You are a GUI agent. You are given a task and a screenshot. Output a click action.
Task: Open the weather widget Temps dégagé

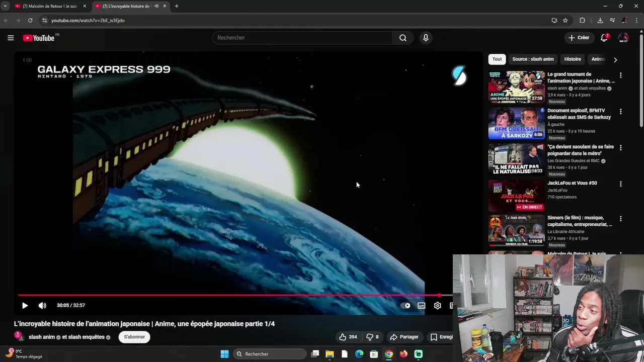(x=24, y=354)
